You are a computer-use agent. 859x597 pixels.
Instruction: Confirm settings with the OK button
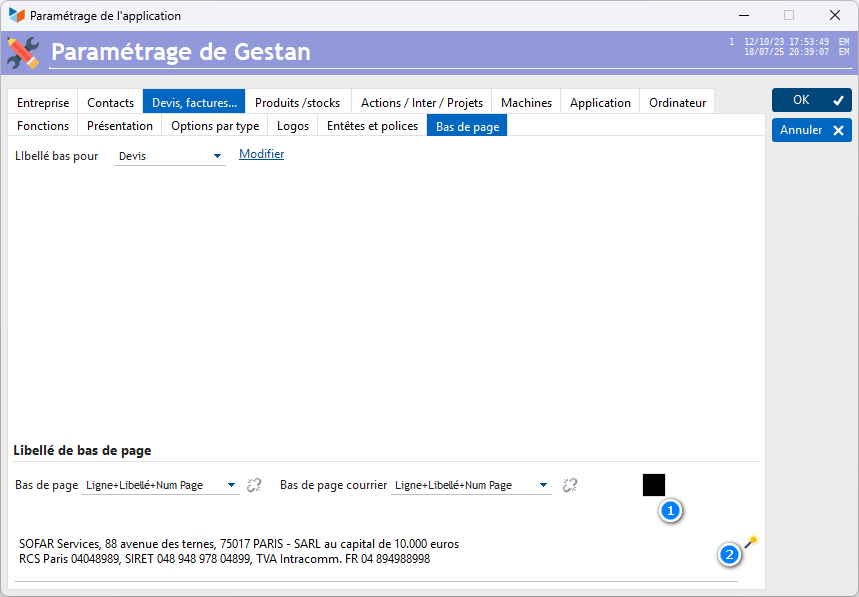811,100
